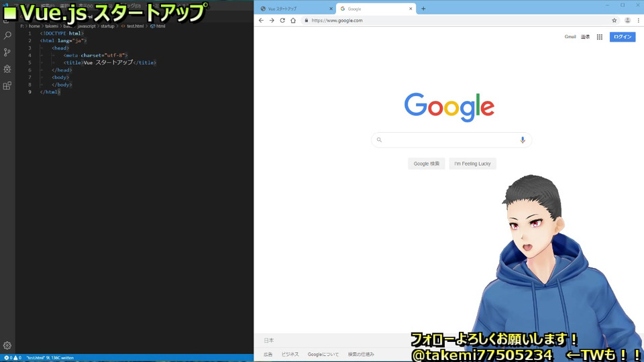This screenshot has width=644, height=362.
Task: Select takemi breadcrumb in VS Code
Action: pos(52,26)
